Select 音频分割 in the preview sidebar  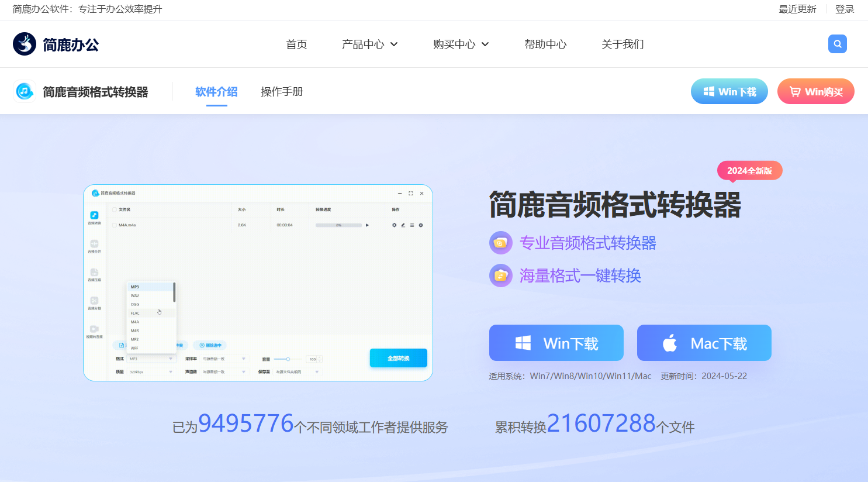pos(94,303)
